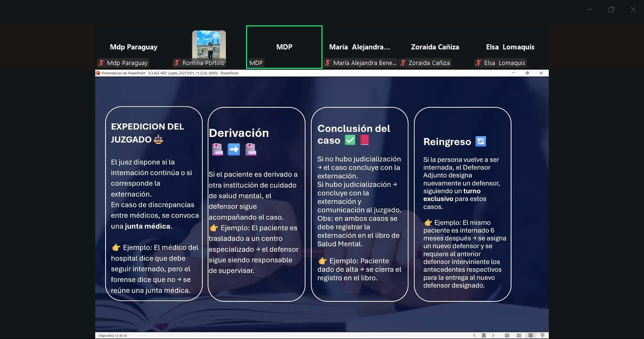
Task: Select the highlighted MDP speaker tile
Action: [284, 47]
